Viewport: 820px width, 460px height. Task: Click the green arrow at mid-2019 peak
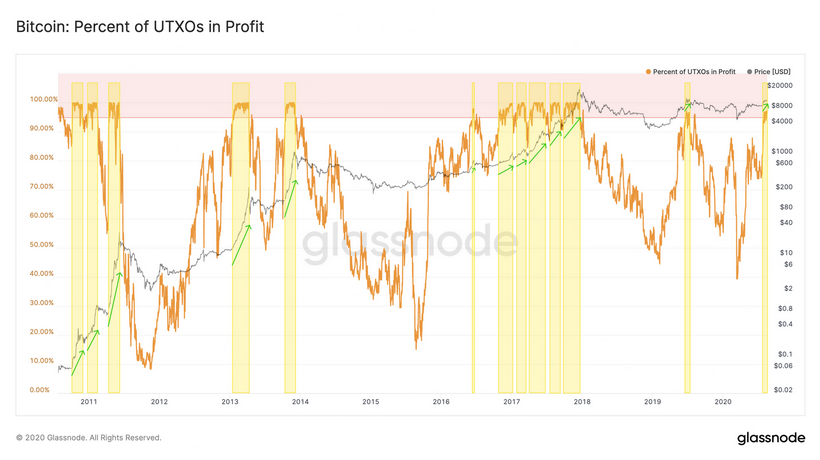click(688, 104)
